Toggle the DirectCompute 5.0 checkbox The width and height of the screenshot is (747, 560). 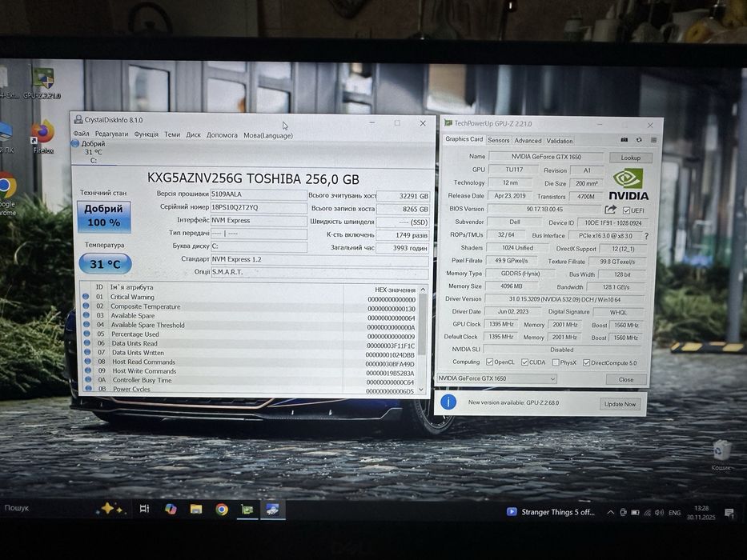point(586,362)
